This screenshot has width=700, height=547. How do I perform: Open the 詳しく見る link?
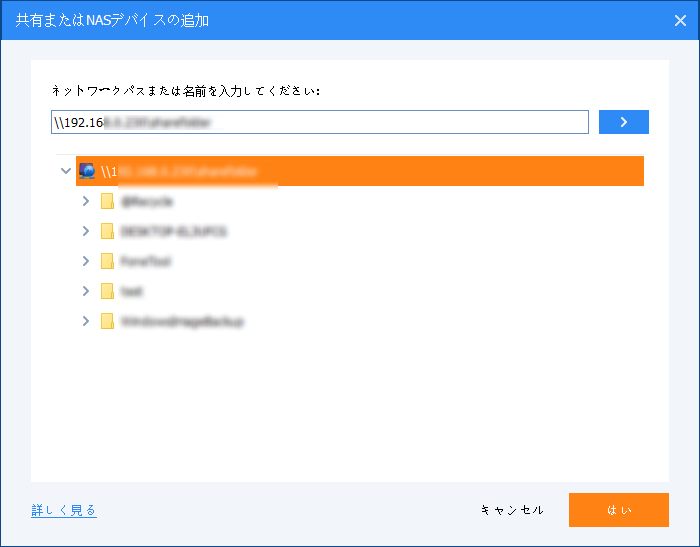[64, 510]
